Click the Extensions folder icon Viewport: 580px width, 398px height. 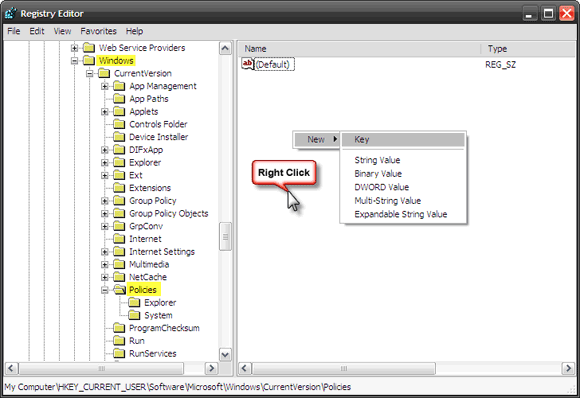119,188
